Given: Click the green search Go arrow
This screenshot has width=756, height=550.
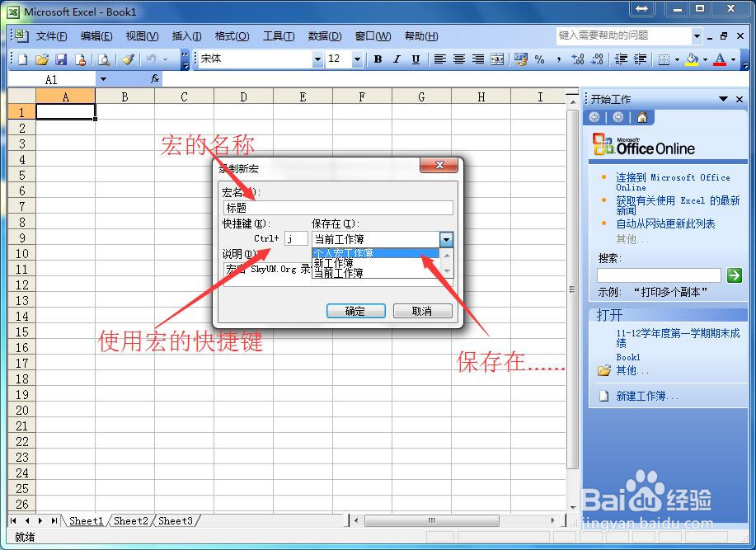Looking at the screenshot, I should tap(735, 275).
